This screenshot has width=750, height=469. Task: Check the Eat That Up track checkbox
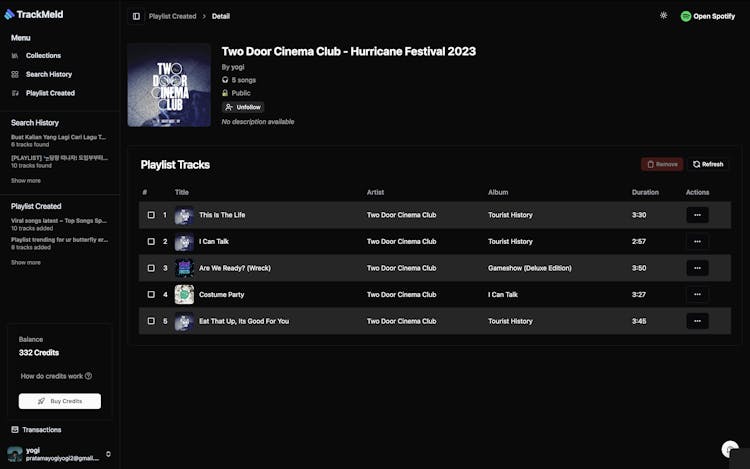click(x=151, y=321)
